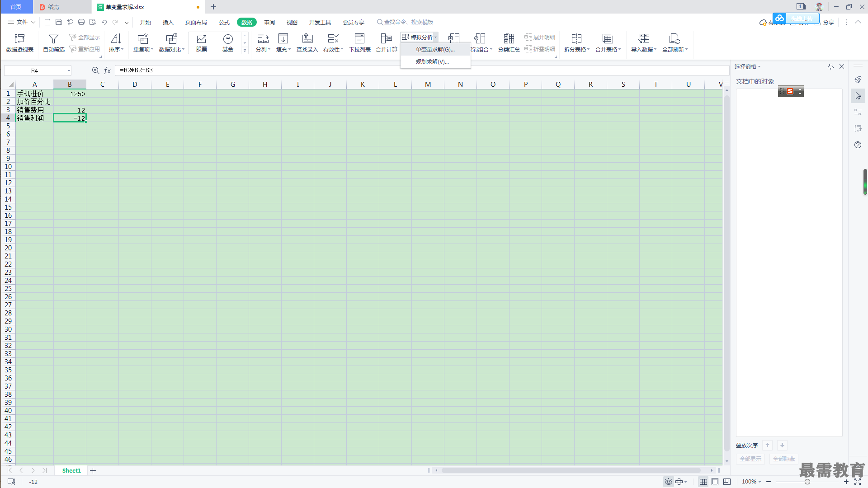
Task: Select the Sheet1 worksheet tab
Action: click(x=71, y=470)
